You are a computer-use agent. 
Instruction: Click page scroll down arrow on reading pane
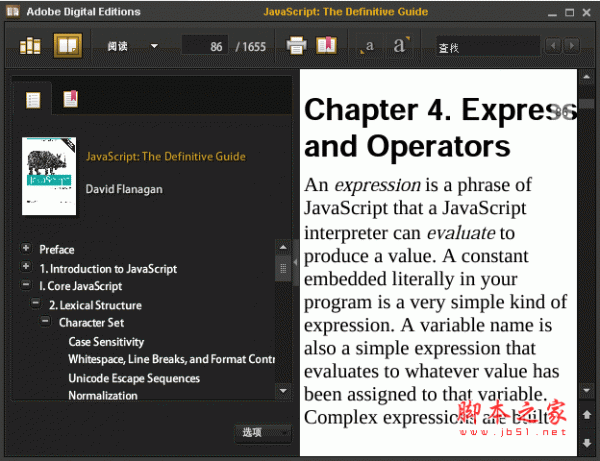(x=587, y=391)
